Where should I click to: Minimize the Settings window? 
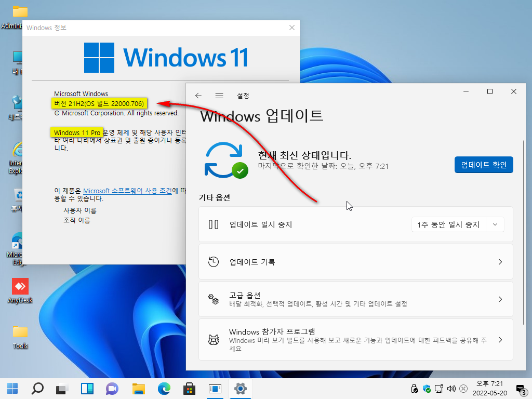click(x=466, y=91)
